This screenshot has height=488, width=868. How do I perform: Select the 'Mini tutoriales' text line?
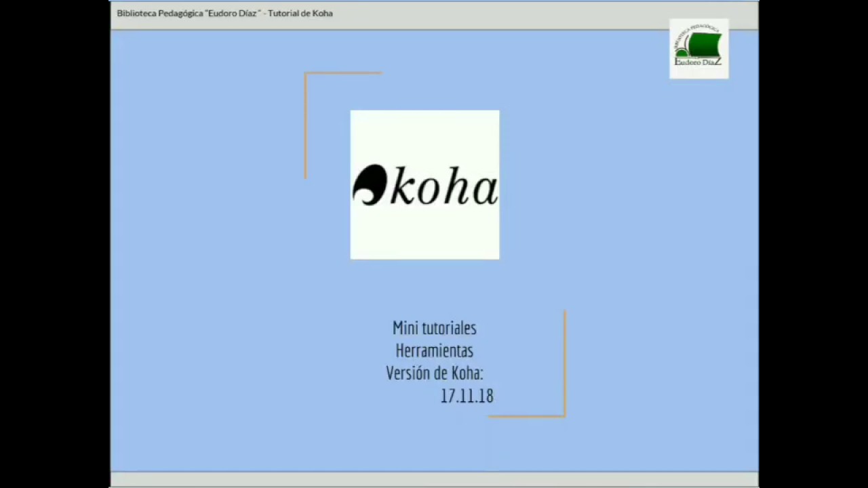[x=435, y=328]
